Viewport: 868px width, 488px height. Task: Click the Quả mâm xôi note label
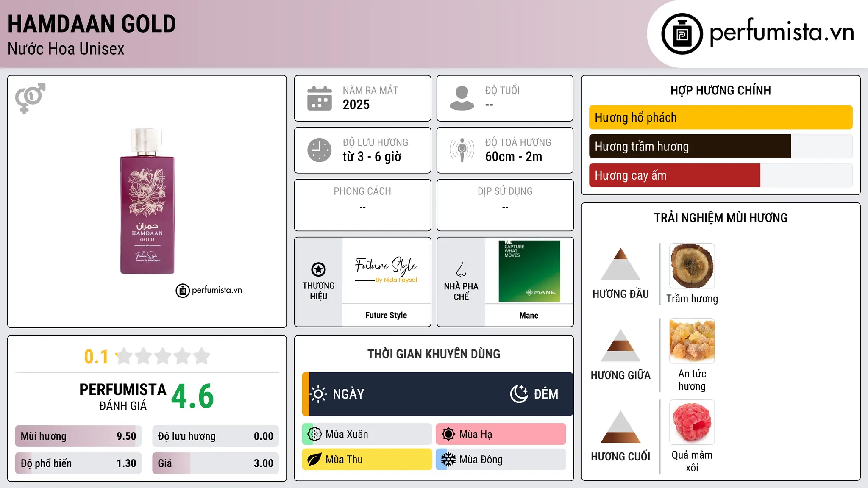point(692,461)
